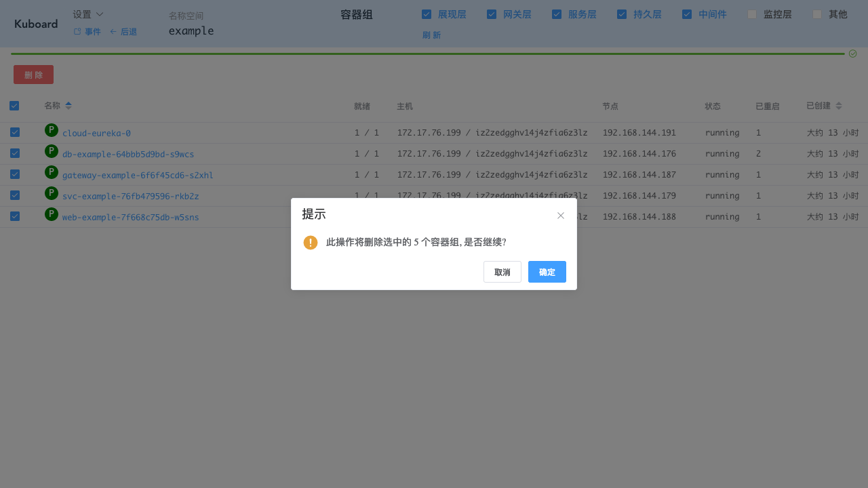Click node IP 192.168.144.191

coord(639,133)
